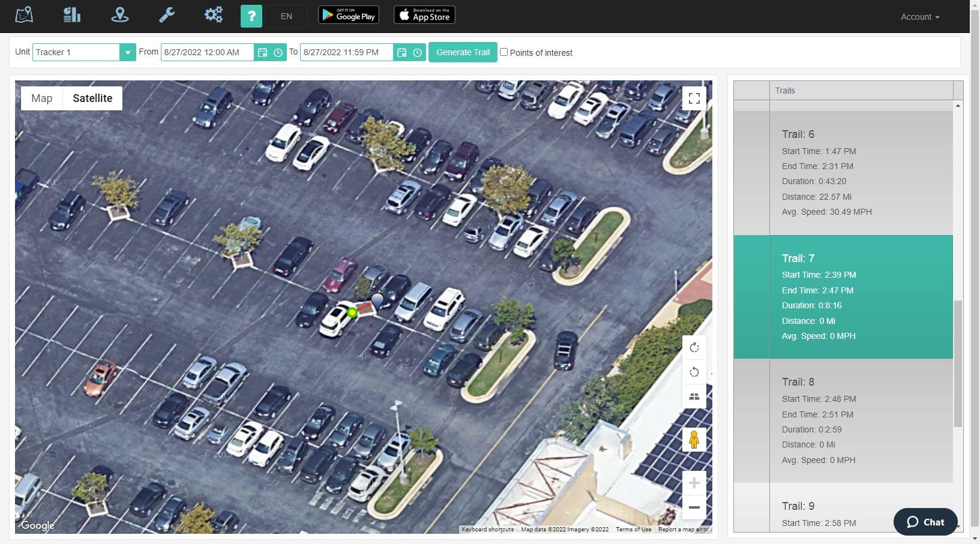Screen dimensions: 980x544
Task: Open the From date calendar picker
Action: 262,53
